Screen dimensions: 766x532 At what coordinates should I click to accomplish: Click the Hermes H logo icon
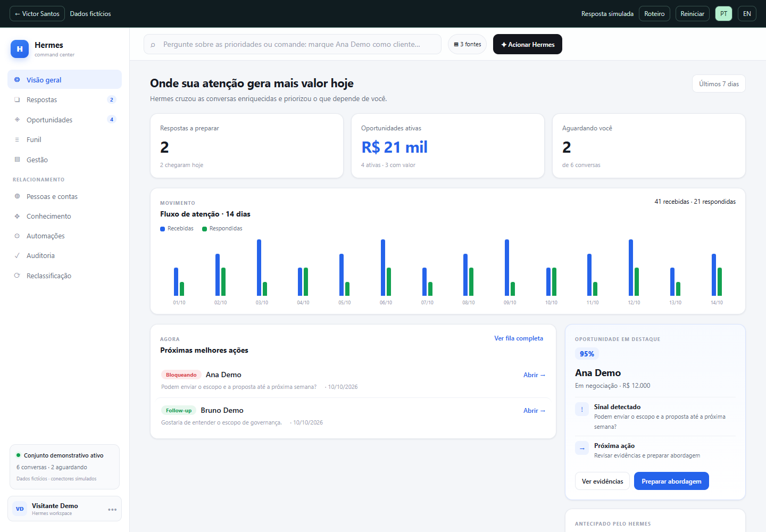pyautogui.click(x=20, y=49)
